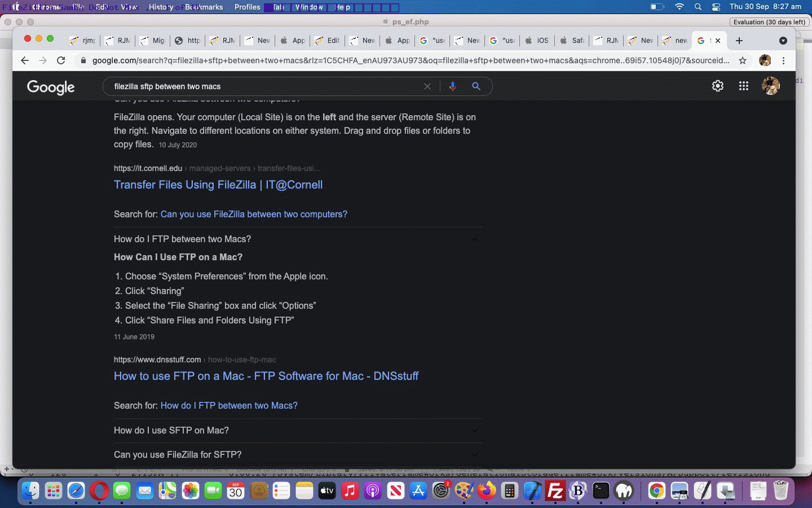Open Opera browser in the Dock
Image resolution: width=812 pixels, height=508 pixels.
click(99, 491)
